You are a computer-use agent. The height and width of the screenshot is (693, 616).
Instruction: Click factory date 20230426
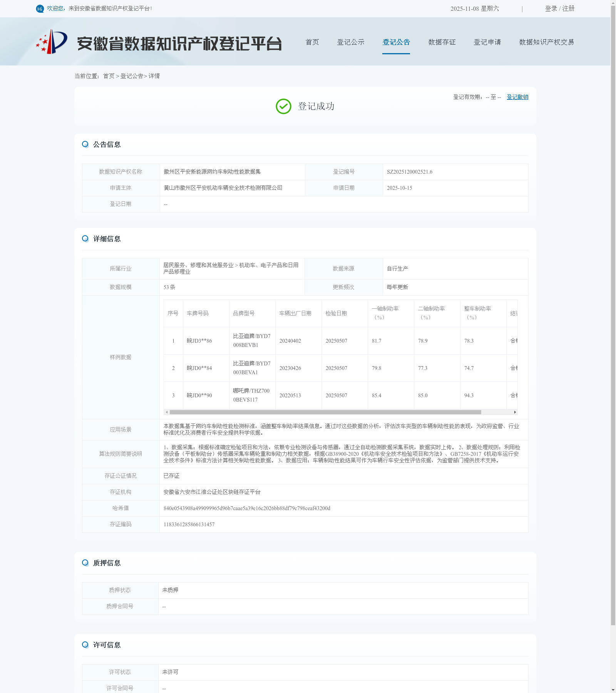point(290,368)
